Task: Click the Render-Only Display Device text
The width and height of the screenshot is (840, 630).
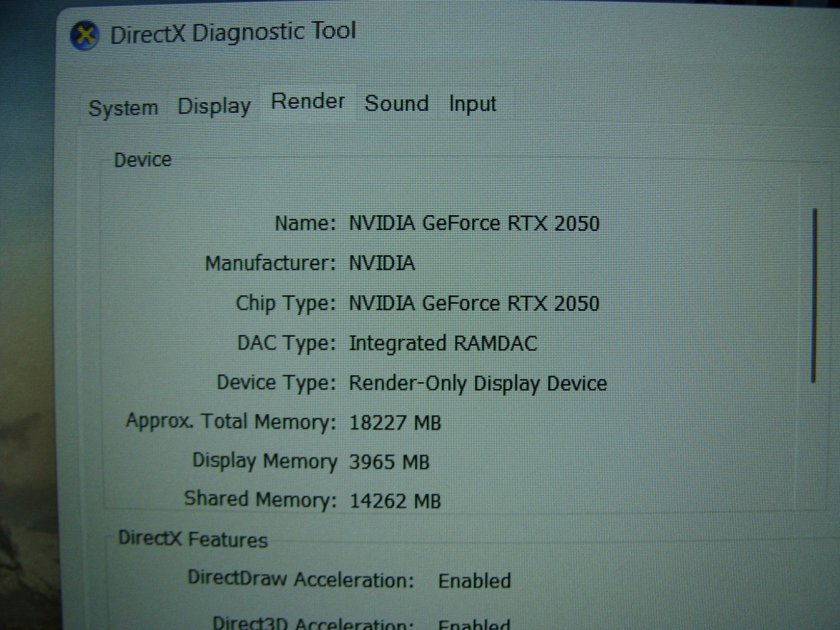Action: (477, 383)
